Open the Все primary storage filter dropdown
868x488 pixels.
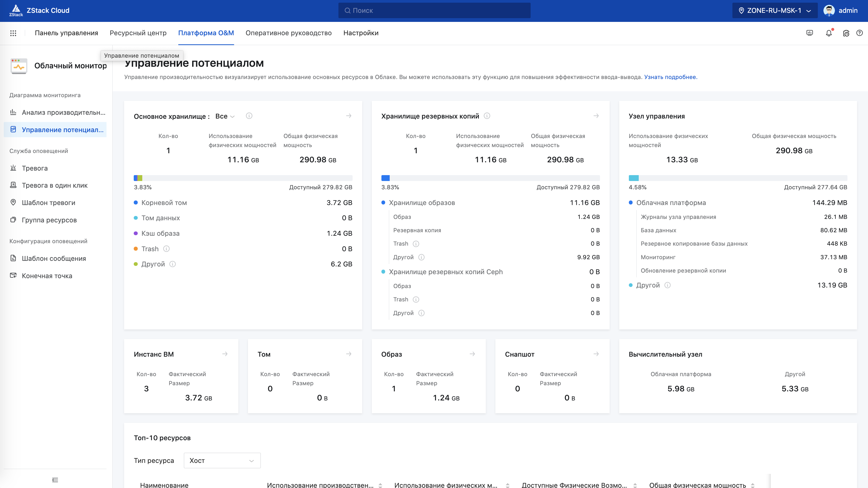pos(225,116)
